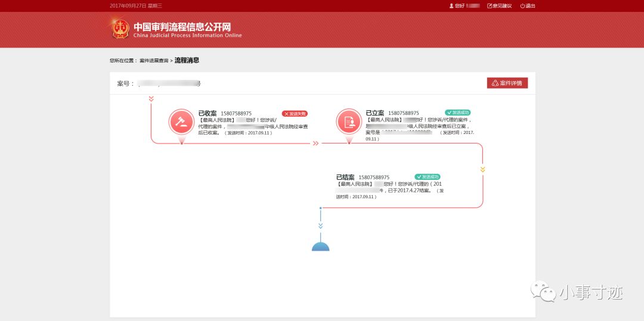The width and height of the screenshot is (644, 321).
Task: Click the 已立案 stage heading
Action: [x=375, y=113]
